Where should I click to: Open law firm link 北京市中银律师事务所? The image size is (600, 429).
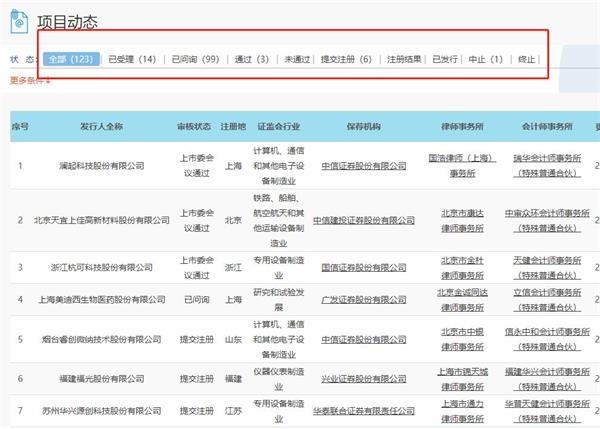click(462, 339)
